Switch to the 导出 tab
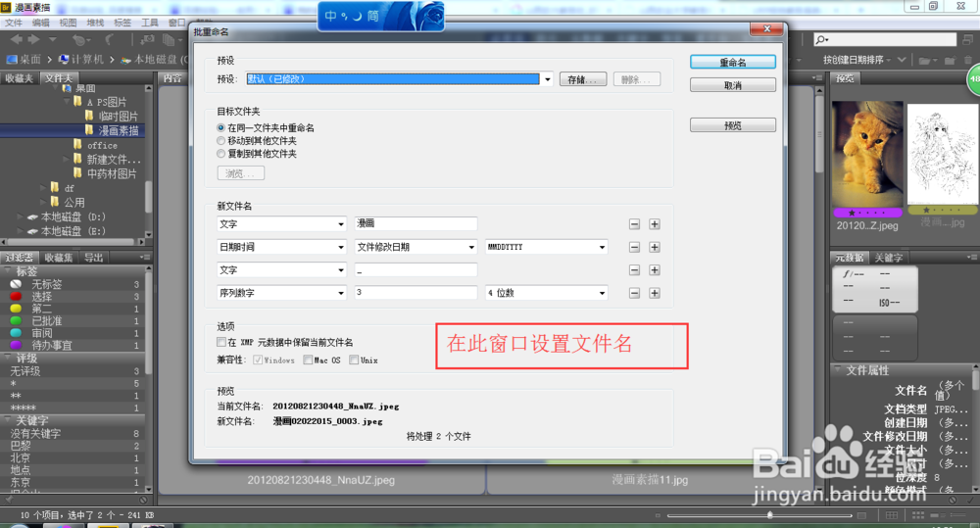The height and width of the screenshot is (528, 980). tap(93, 258)
